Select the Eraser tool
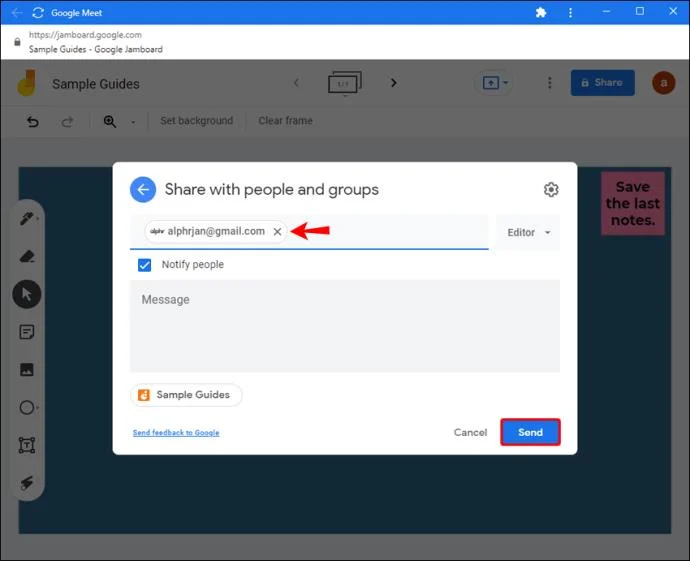 click(27, 256)
